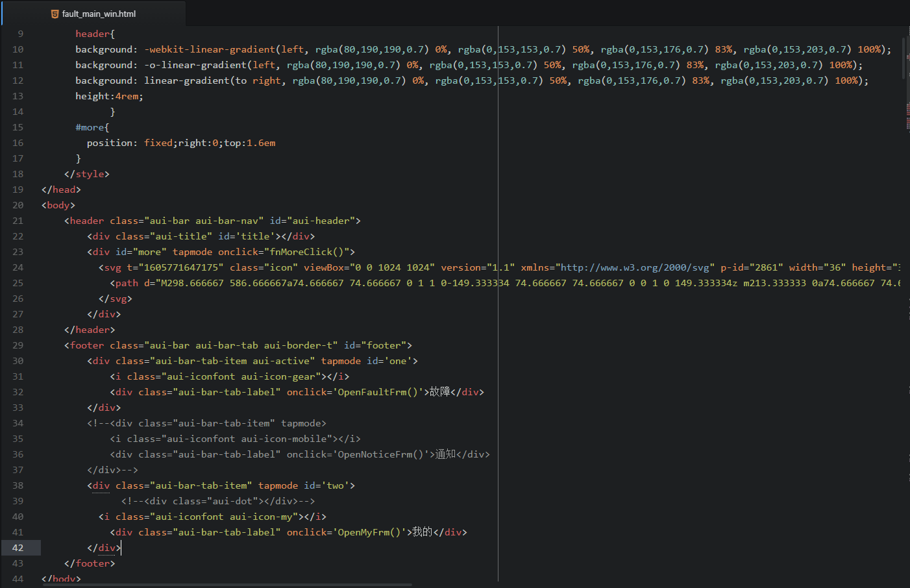Click the p-id="2861" attribute
This screenshot has height=588, width=910.
[x=752, y=267]
